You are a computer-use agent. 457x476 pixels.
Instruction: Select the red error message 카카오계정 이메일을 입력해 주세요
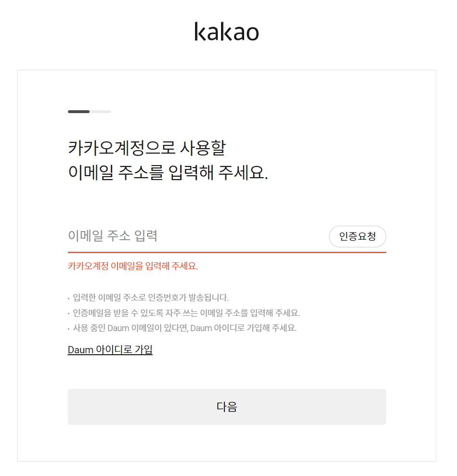coord(133,266)
